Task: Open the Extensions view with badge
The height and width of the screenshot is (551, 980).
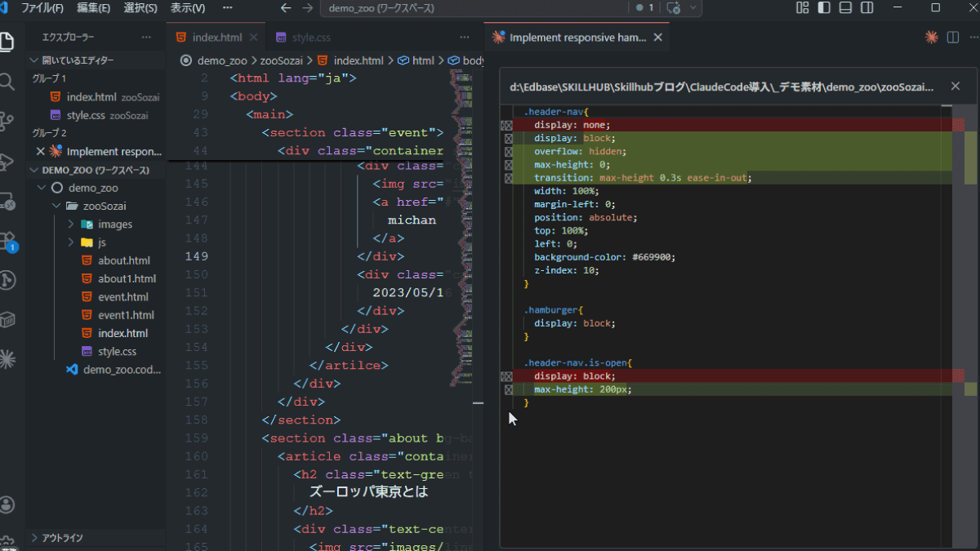Action: click(x=7, y=241)
